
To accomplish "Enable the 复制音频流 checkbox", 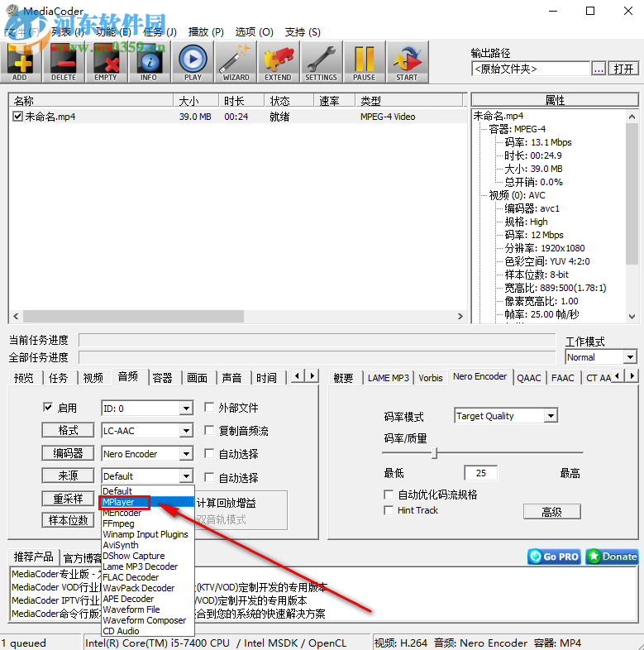I will (x=209, y=431).
